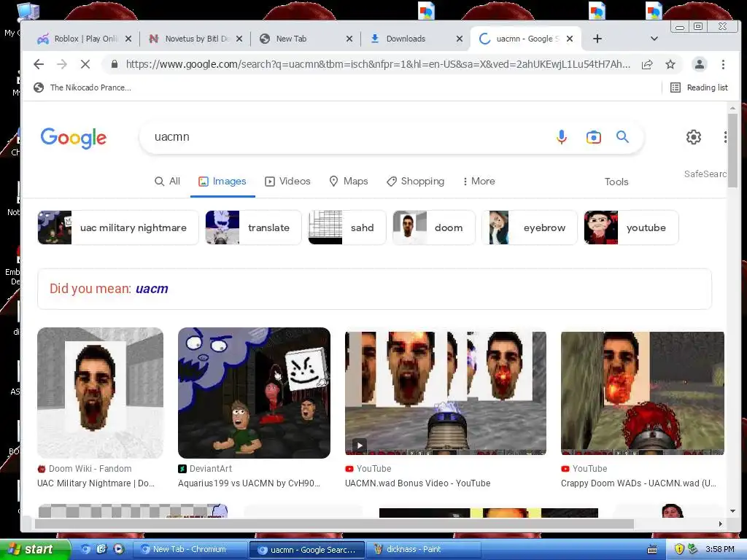Close the uacmn Google Search tab

tap(569, 39)
